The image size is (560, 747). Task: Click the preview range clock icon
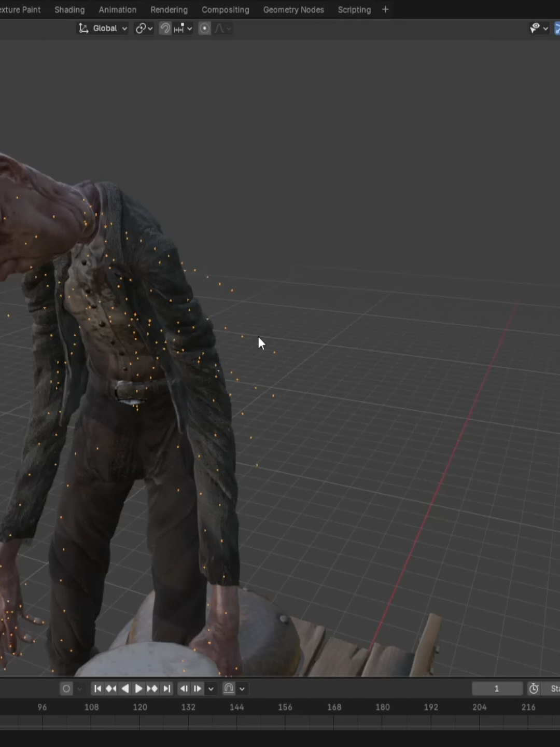534,688
